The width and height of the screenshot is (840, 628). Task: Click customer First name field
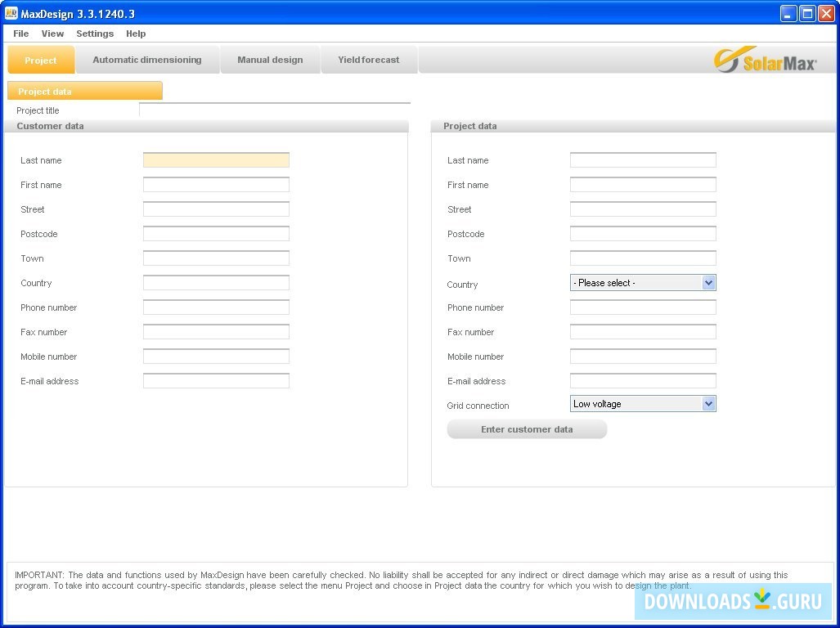(216, 185)
